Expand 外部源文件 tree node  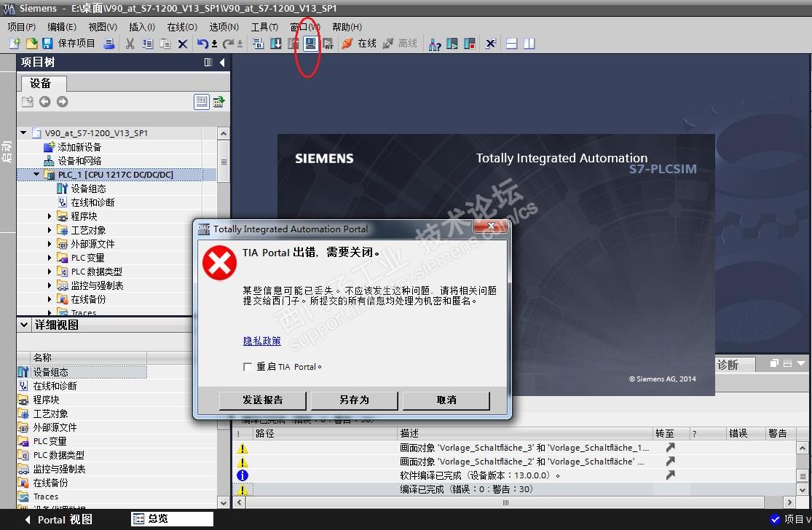[50, 244]
